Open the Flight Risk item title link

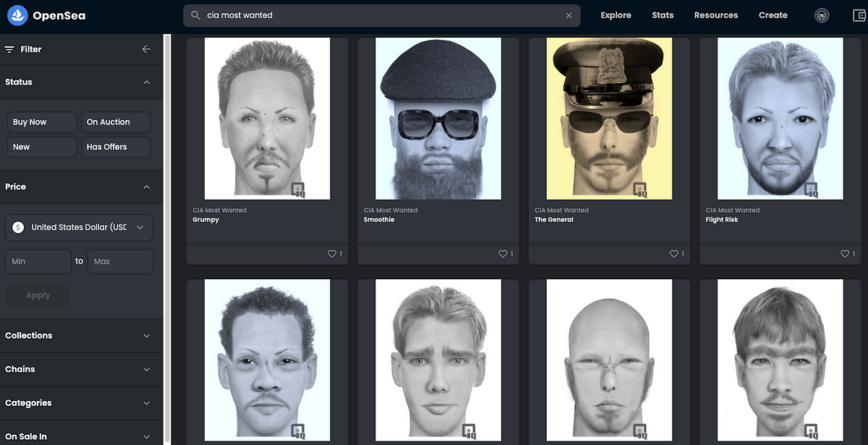(723, 219)
